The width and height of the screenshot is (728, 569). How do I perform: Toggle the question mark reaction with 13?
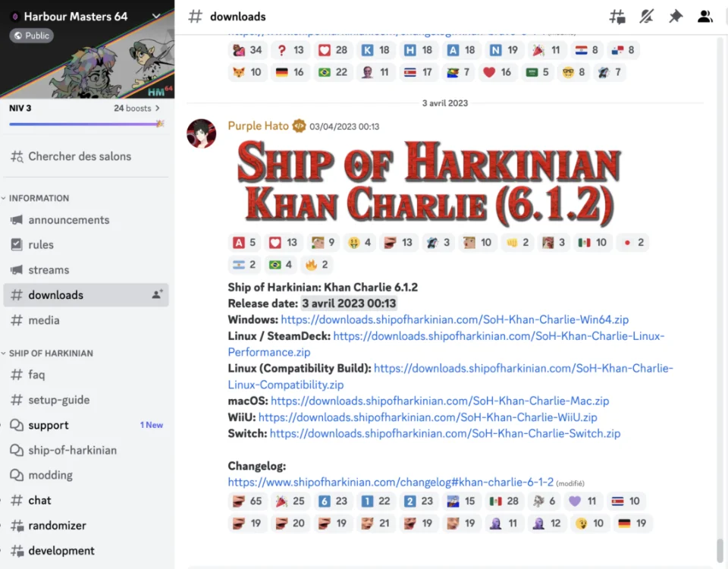point(290,50)
